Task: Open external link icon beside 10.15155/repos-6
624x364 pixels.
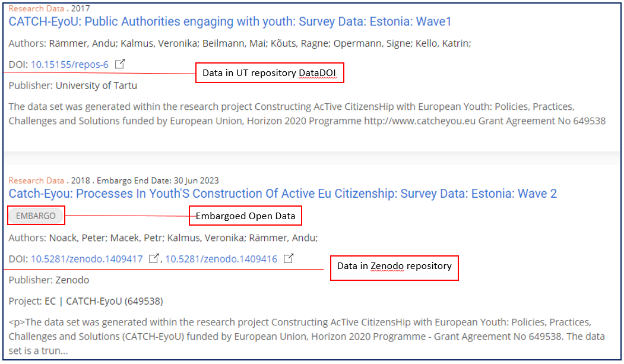Action: pyautogui.click(x=120, y=64)
